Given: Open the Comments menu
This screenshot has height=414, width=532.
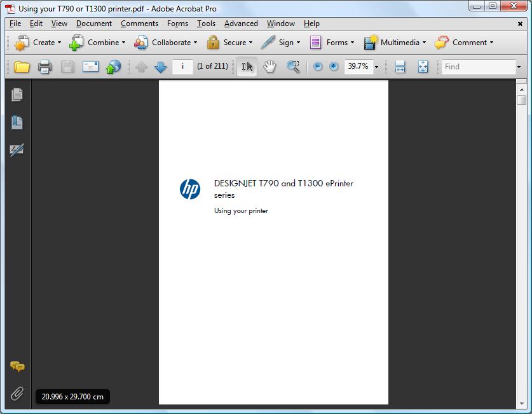Looking at the screenshot, I should pos(139,24).
